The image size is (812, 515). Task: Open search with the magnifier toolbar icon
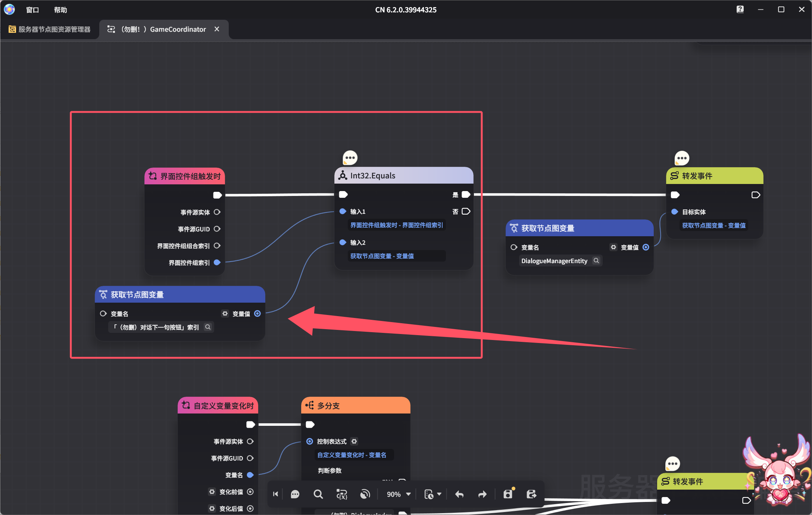coord(318,494)
